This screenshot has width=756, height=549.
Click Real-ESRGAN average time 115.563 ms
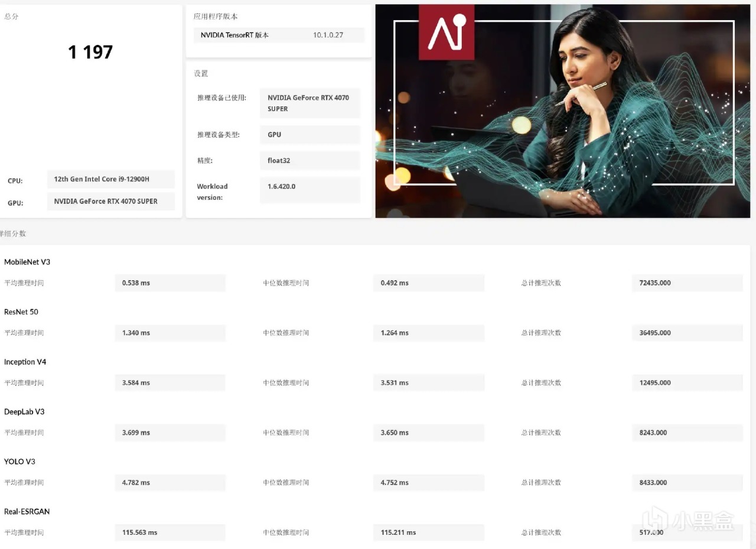(170, 532)
